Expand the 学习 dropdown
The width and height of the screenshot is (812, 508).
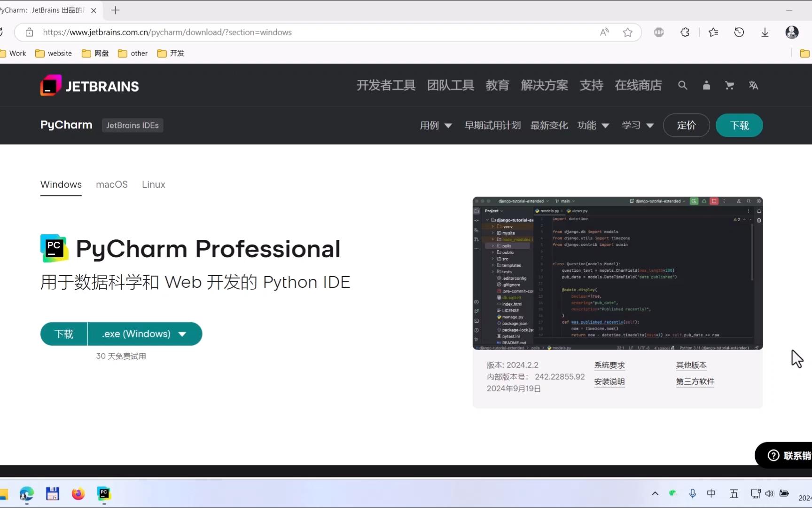click(x=637, y=125)
